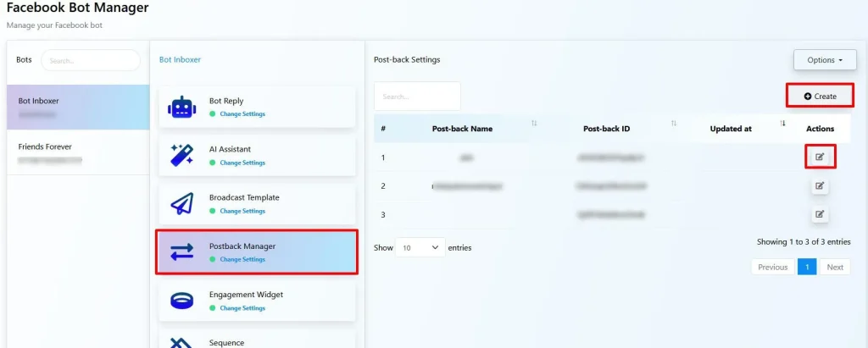
Task: Click the Broadcast Template paper plane icon
Action: 181,203
